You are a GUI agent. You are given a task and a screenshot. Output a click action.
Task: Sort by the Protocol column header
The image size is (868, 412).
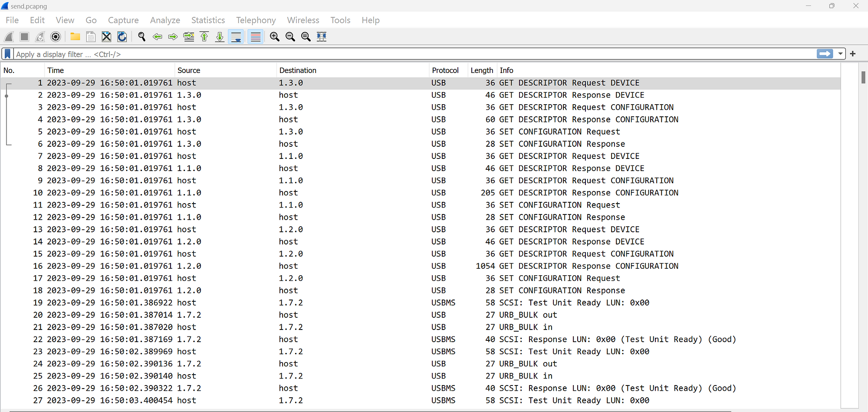[448, 70]
